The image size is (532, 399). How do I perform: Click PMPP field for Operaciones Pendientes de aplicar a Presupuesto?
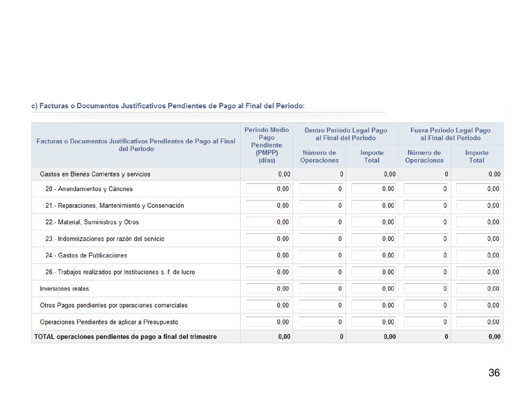[268, 322]
